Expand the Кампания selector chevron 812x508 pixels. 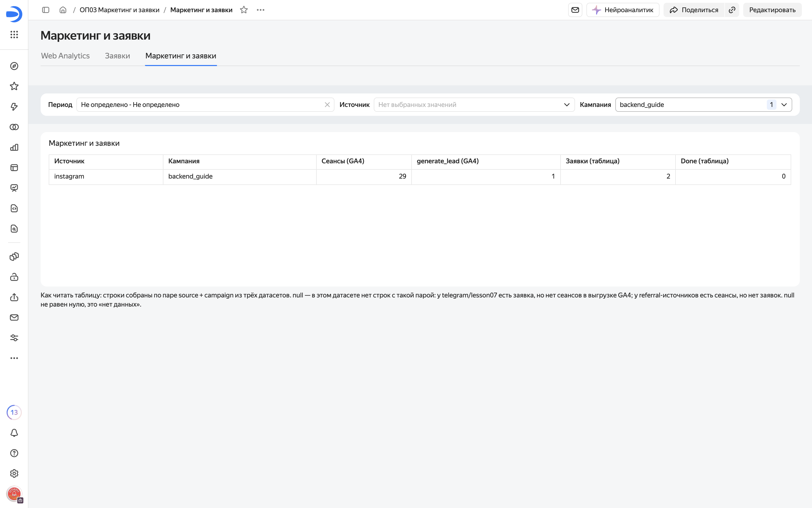784,105
